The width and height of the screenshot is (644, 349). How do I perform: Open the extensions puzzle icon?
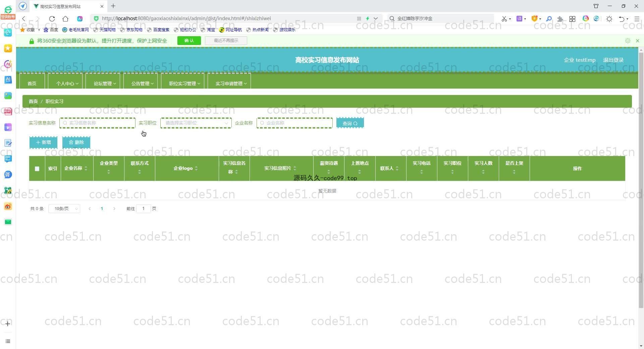560,19
